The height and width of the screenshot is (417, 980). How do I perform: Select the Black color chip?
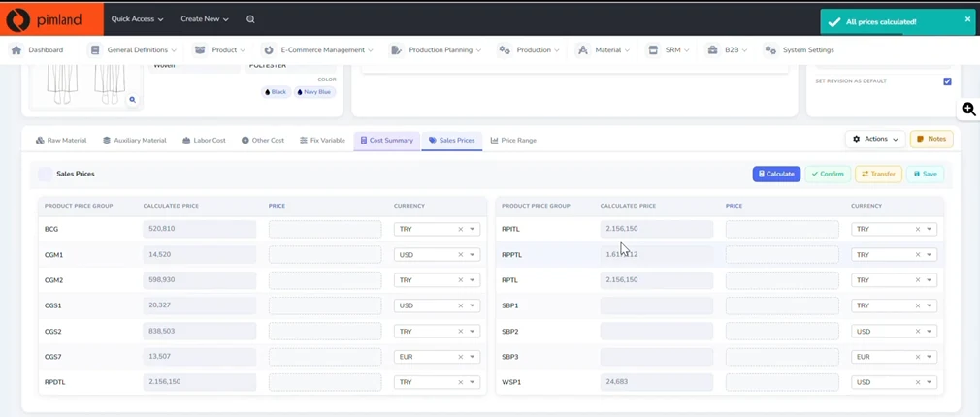click(x=276, y=92)
